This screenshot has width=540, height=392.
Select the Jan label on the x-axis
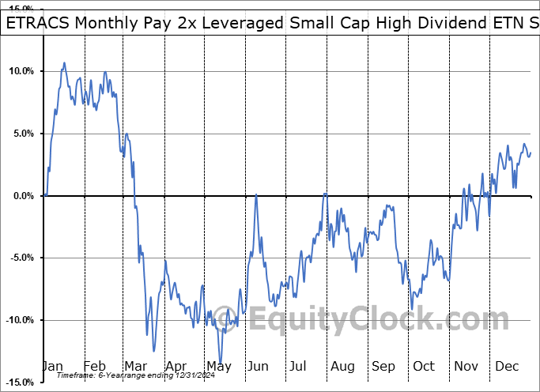(52, 366)
